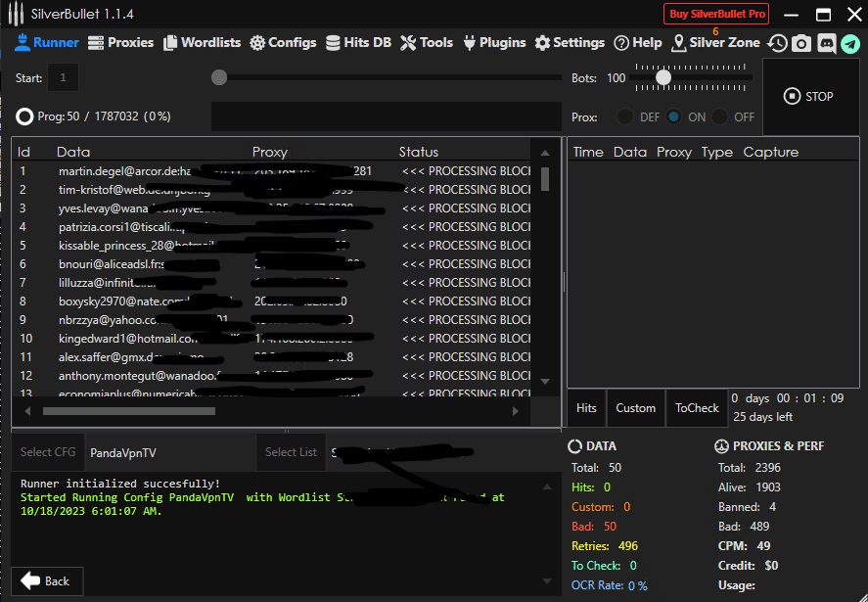Click the Select List button
The width and height of the screenshot is (868, 602).
pos(291,452)
